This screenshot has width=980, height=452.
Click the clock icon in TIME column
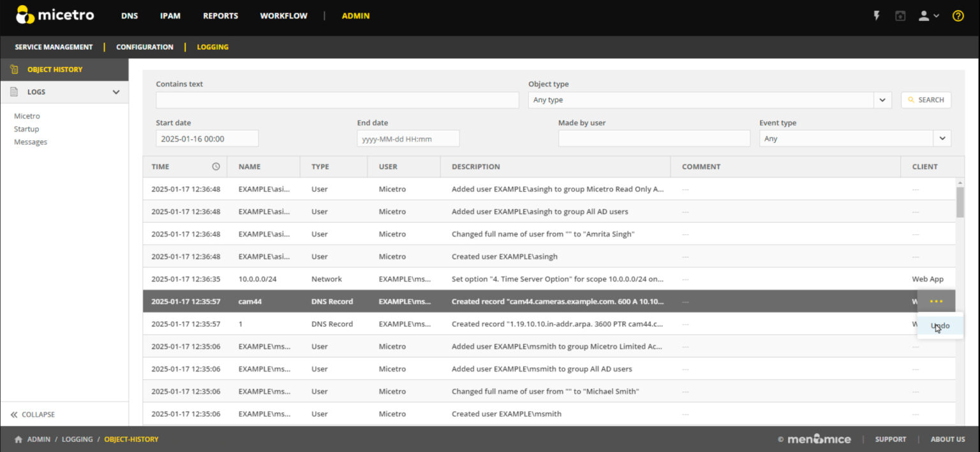[216, 166]
